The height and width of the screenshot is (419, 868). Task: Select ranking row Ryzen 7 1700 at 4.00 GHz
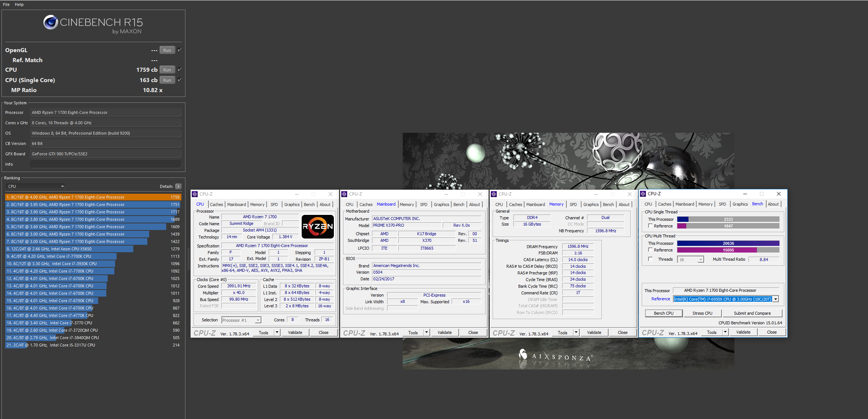coord(93,197)
